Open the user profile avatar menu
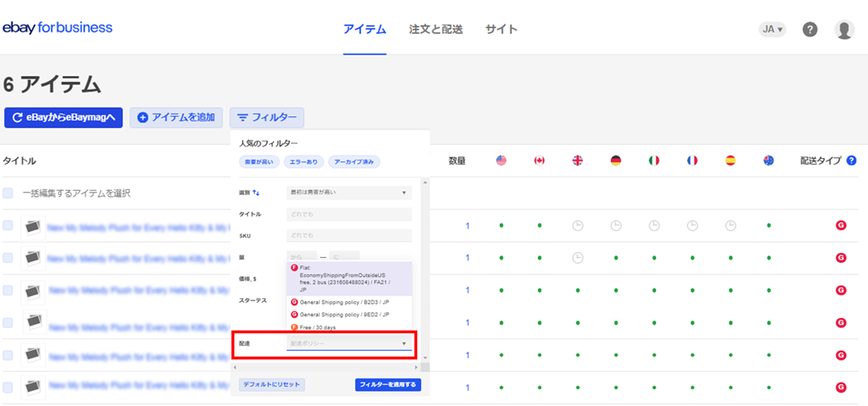868x406 pixels. pyautogui.click(x=845, y=30)
